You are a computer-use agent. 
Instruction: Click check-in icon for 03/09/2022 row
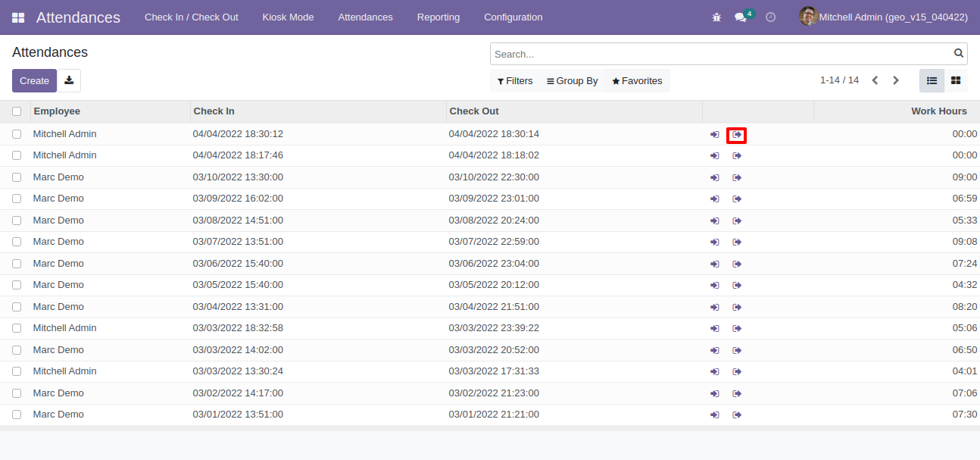(x=715, y=199)
